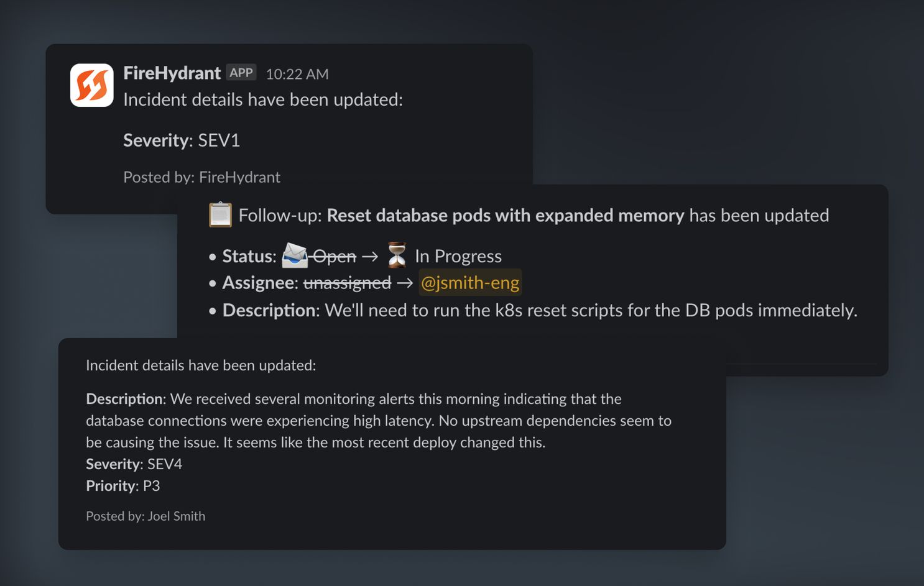Click the struck-through unassigned text
Viewport: 924px width, 586px height.
(348, 283)
